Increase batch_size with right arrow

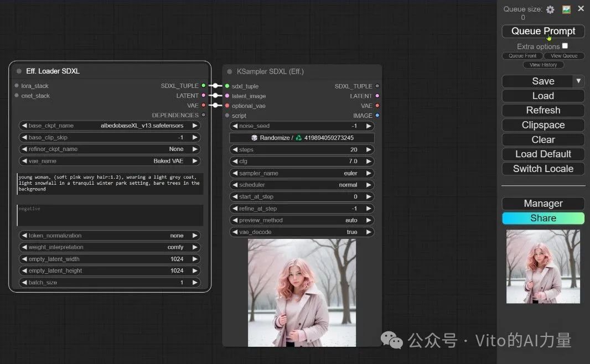click(195, 282)
